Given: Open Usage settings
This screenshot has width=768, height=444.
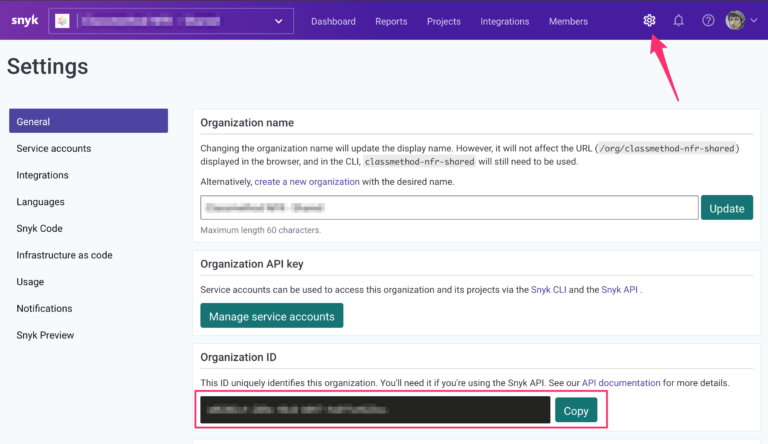Looking at the screenshot, I should (x=30, y=282).
